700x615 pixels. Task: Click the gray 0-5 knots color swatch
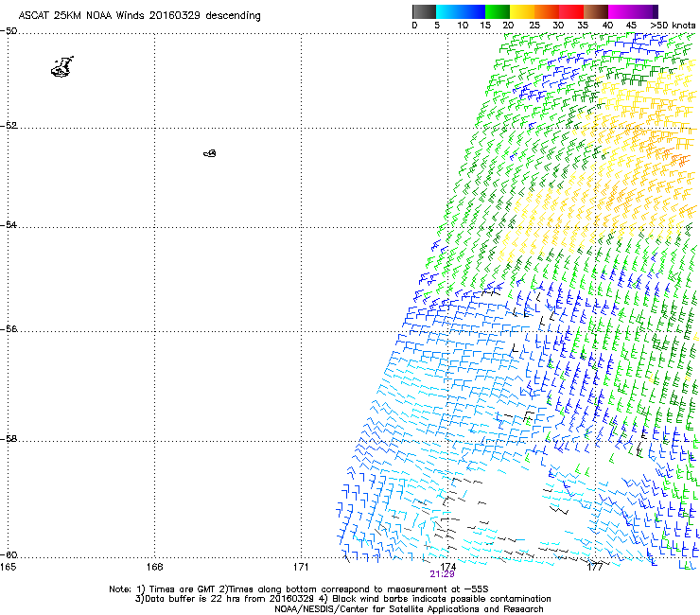click(424, 11)
